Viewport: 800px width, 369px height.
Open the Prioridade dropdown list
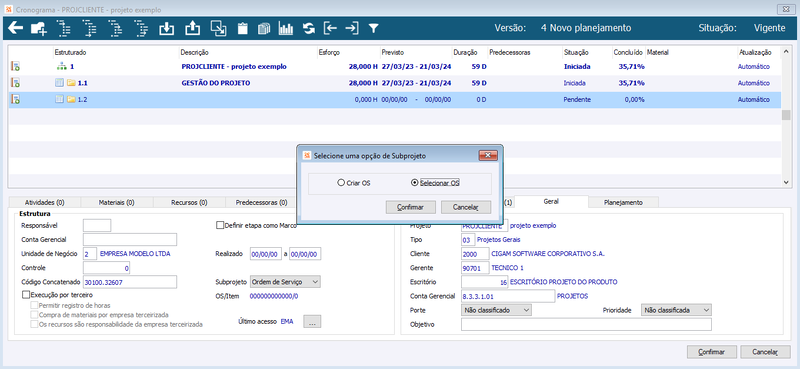(676, 310)
